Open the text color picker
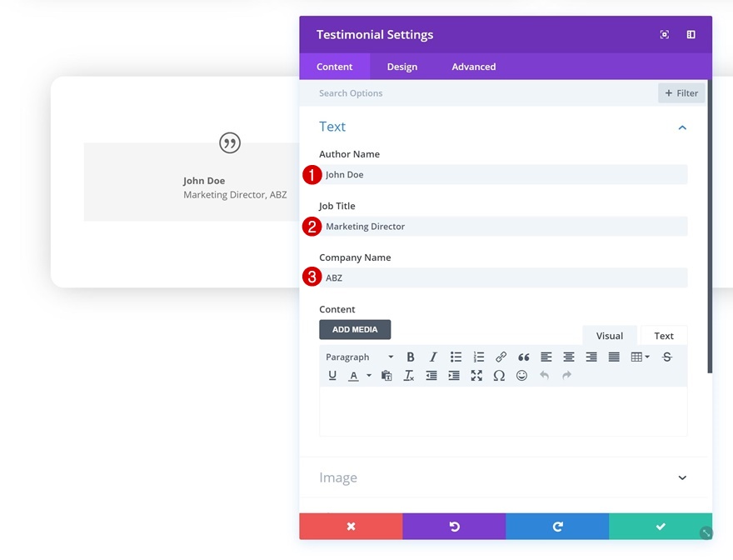 coord(355,375)
